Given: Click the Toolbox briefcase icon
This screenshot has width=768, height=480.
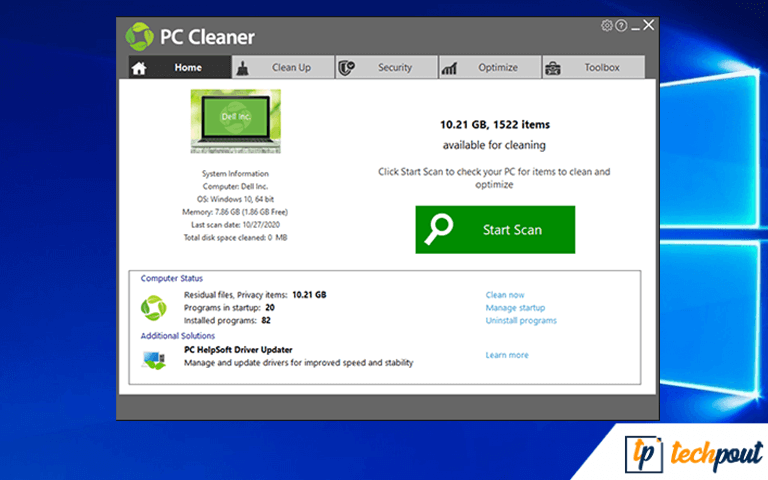Looking at the screenshot, I should [x=553, y=68].
